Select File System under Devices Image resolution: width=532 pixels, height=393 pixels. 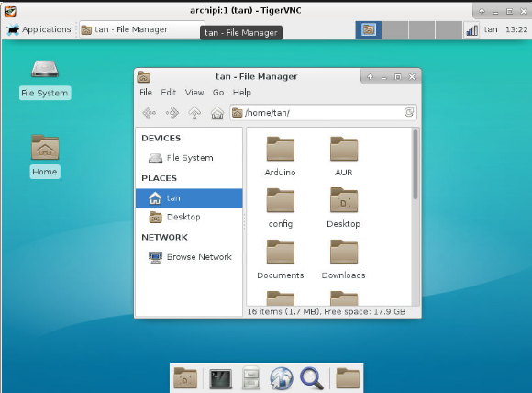pos(189,158)
